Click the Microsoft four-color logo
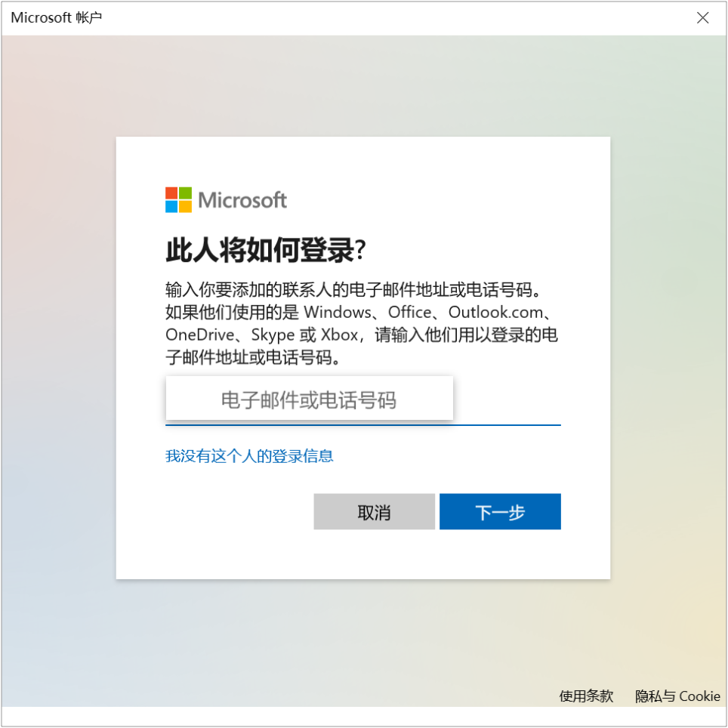Viewport: 728px width, 728px height. [178, 199]
